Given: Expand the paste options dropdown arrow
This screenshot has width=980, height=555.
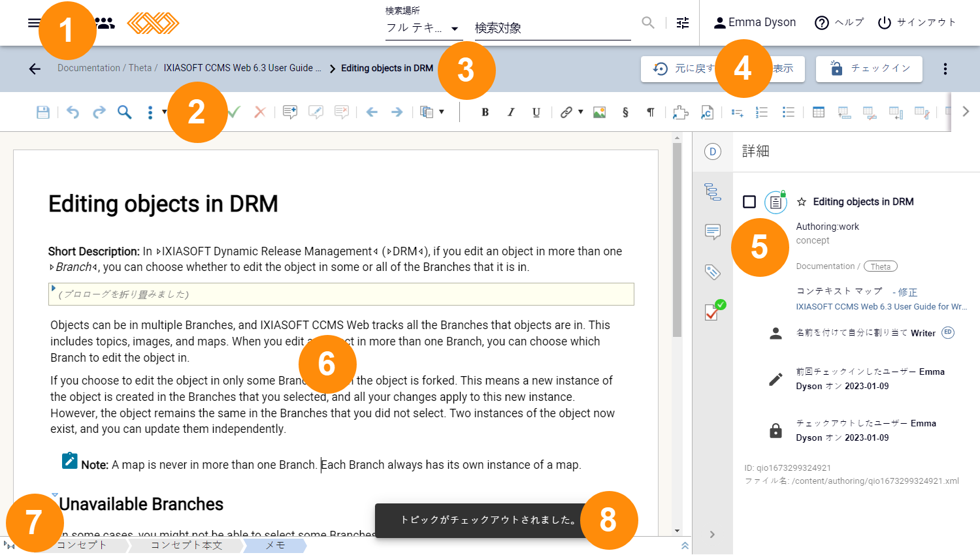Looking at the screenshot, I should tap(442, 112).
